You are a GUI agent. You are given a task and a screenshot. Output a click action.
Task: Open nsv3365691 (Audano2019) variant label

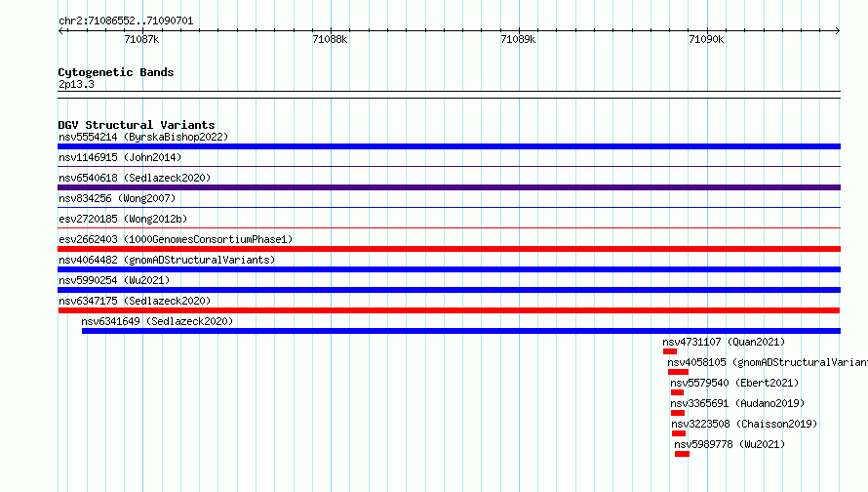(737, 403)
